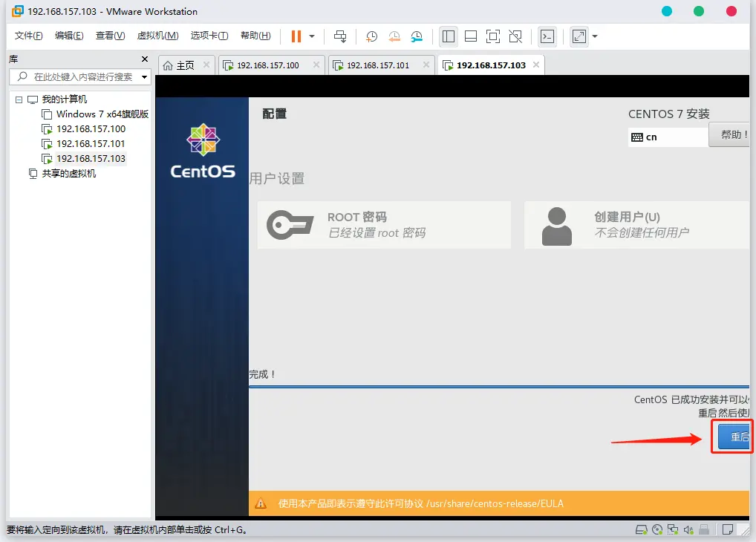This screenshot has height=542, width=756.
Task: Click the network adapter status icon
Action: point(673,530)
